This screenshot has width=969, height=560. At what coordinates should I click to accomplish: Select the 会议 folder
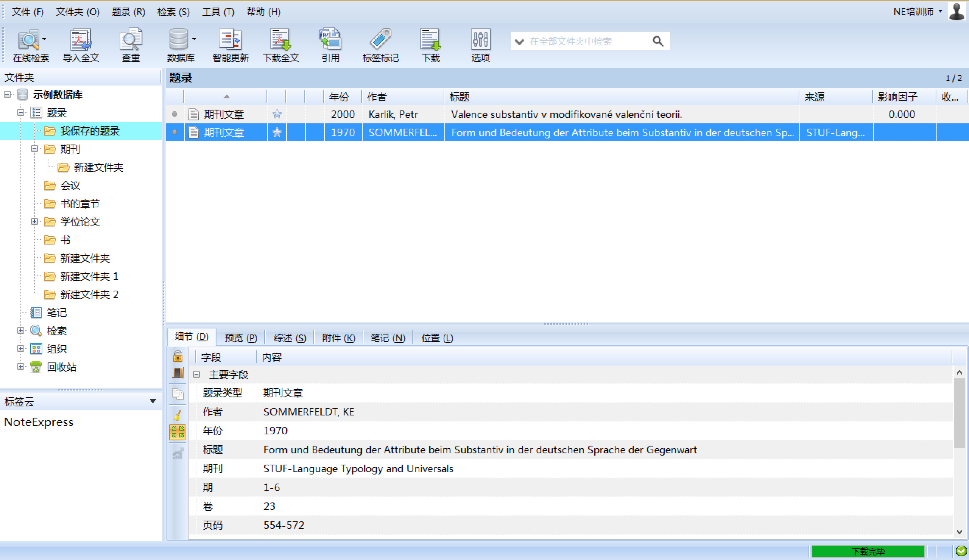pyautogui.click(x=70, y=186)
